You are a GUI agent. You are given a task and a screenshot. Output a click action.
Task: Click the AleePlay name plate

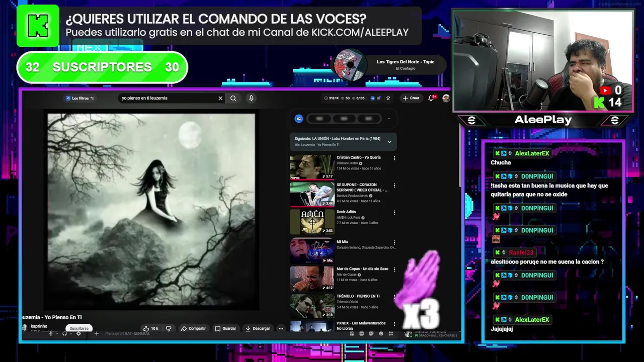[543, 120]
